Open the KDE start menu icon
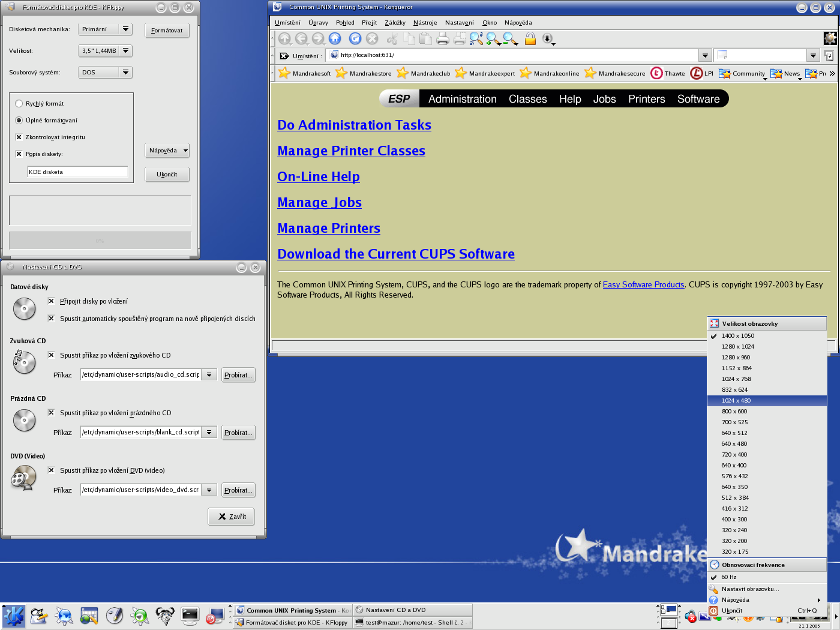 (14, 616)
